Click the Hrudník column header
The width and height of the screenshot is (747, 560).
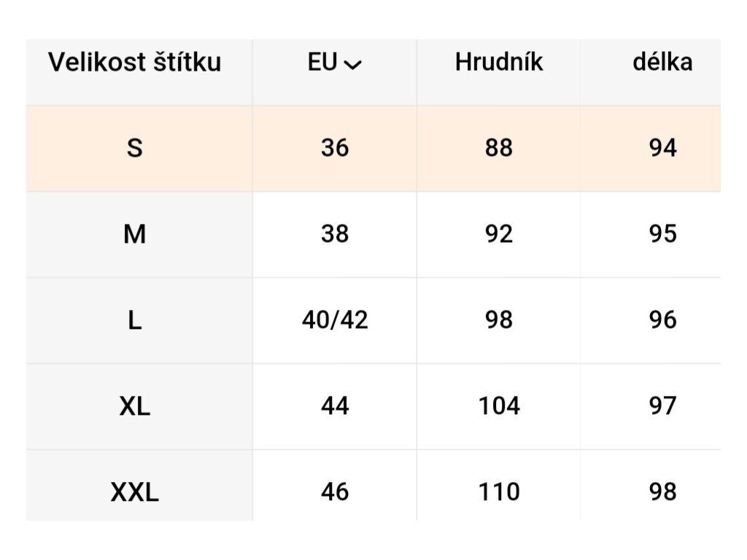coord(499,63)
